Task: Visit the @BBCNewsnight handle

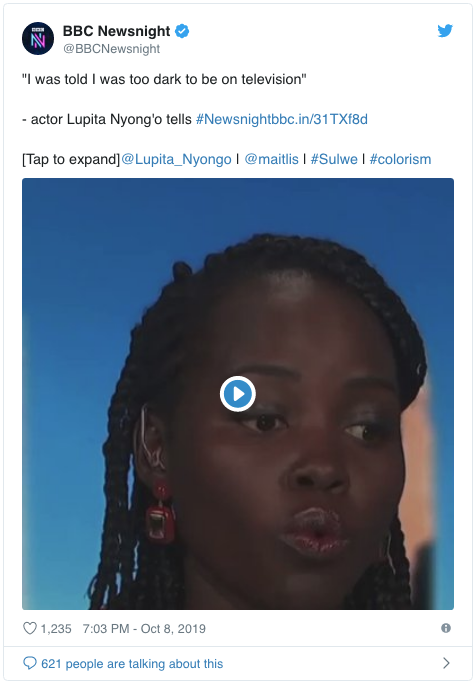Action: 112,49
